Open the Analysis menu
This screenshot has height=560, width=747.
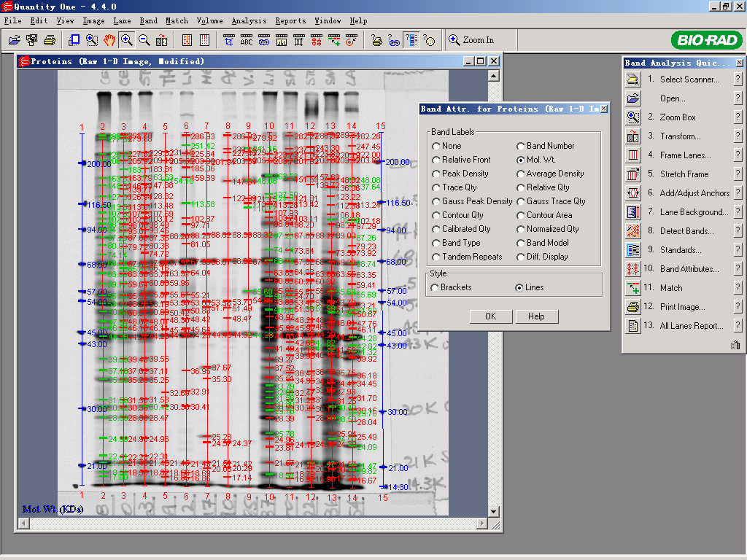click(x=249, y=21)
